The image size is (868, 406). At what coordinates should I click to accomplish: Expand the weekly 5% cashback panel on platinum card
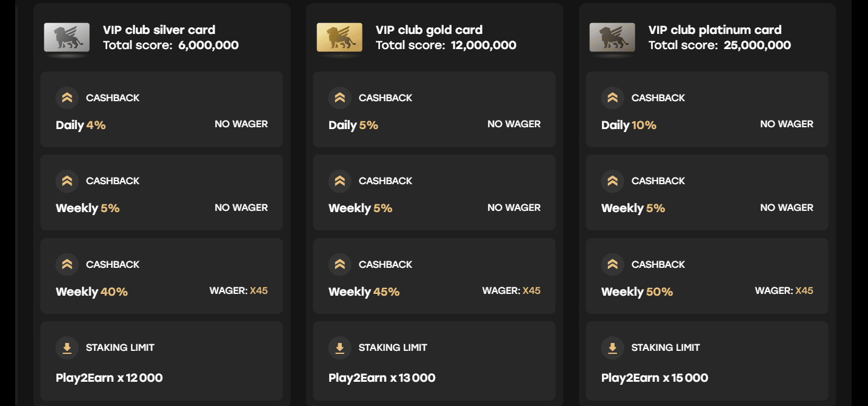click(x=707, y=193)
